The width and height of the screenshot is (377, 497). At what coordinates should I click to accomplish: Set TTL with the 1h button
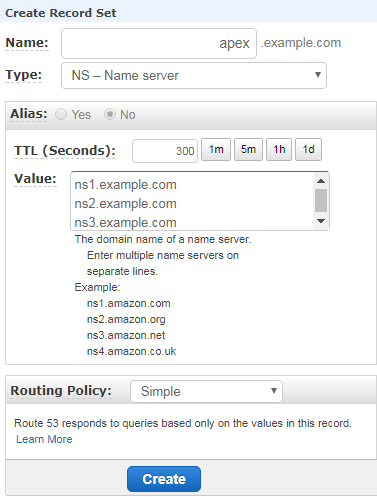click(x=279, y=150)
